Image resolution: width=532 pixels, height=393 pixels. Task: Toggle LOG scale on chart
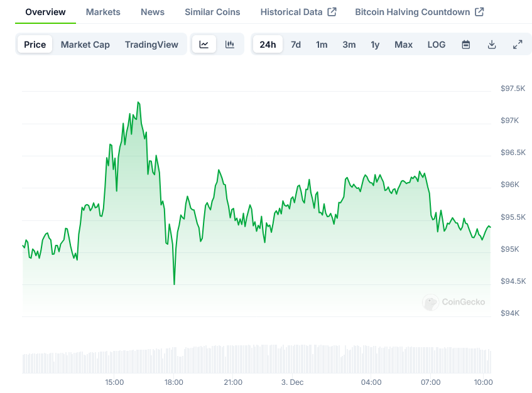[x=437, y=45]
